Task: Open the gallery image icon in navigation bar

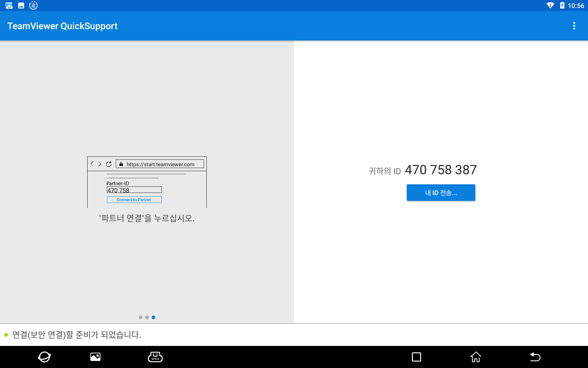Action: pos(96,357)
